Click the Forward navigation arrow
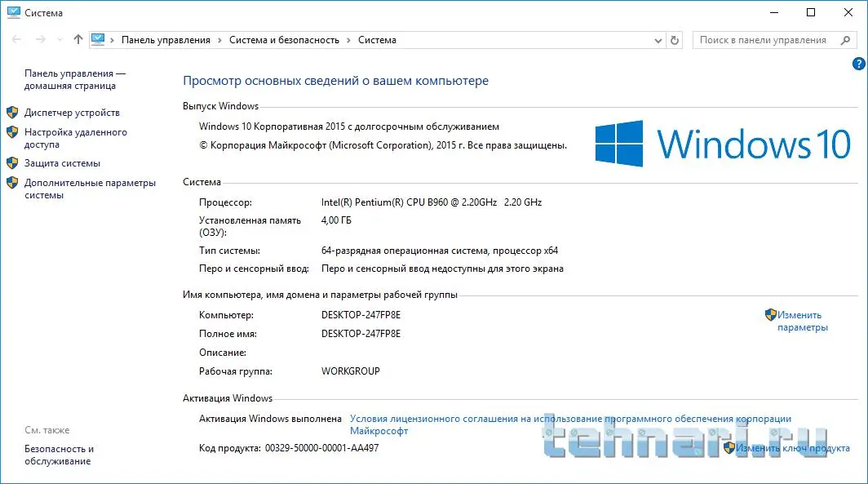 coord(41,39)
